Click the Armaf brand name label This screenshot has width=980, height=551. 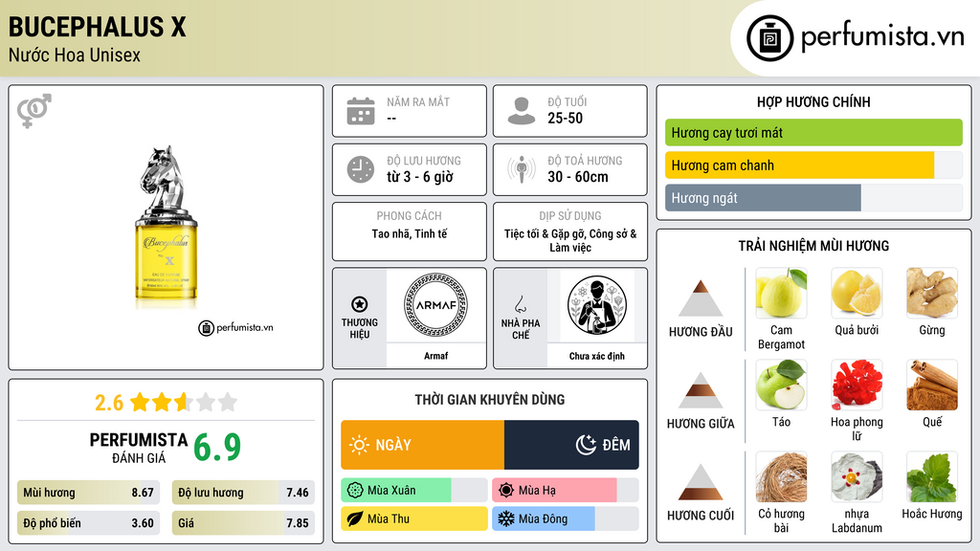click(435, 356)
